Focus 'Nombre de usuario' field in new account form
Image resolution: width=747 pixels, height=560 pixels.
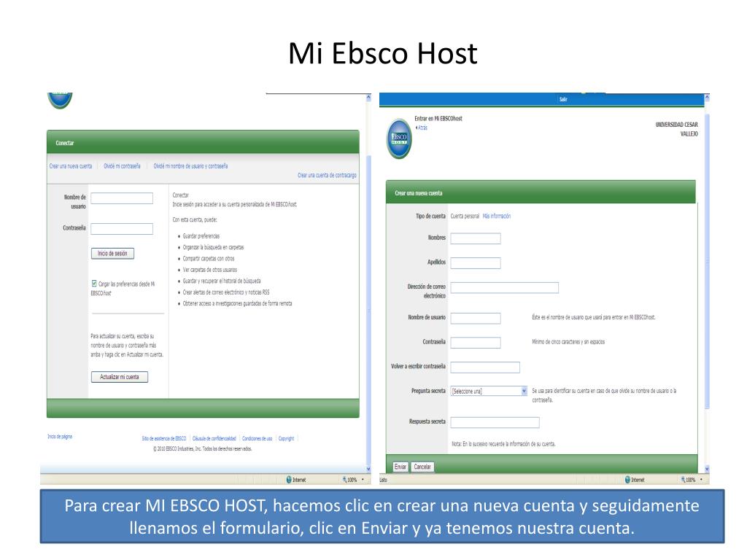[x=476, y=318]
